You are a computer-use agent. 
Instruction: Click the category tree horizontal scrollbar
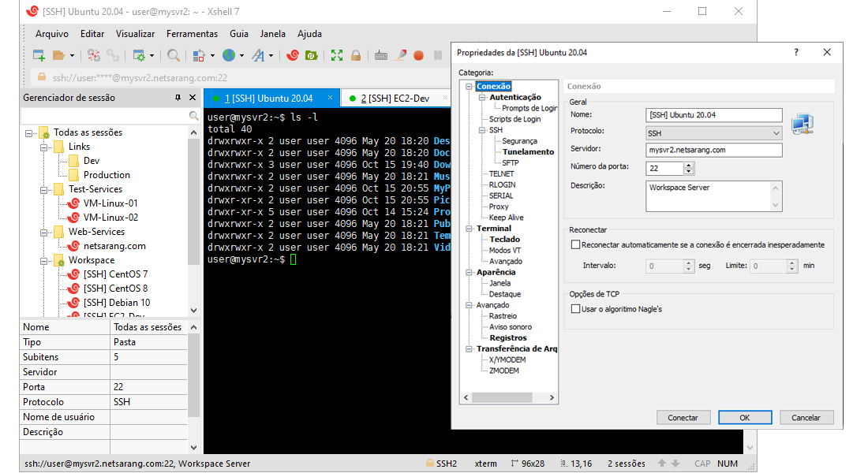(x=502, y=398)
